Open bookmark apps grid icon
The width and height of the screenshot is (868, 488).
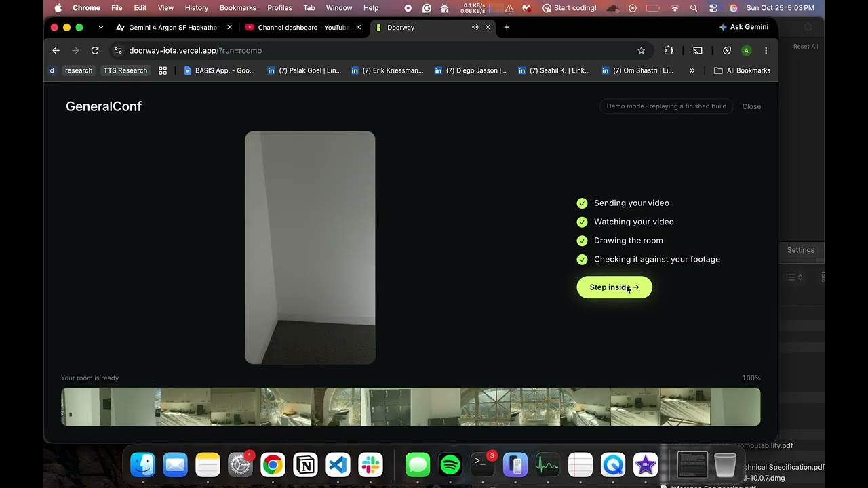click(163, 70)
